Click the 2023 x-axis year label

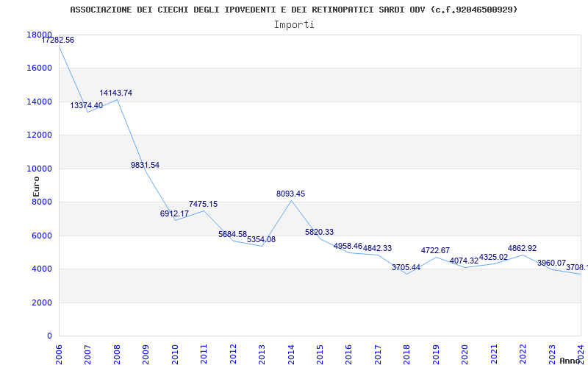click(x=552, y=354)
